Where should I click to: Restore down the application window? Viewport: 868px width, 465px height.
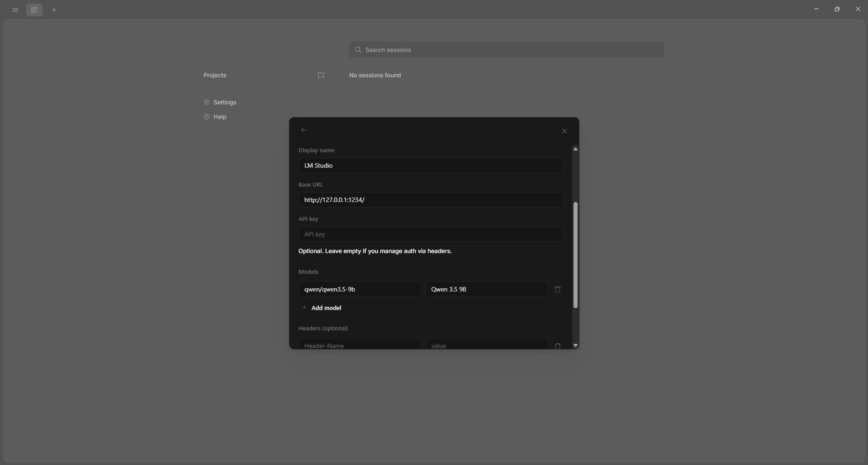[x=837, y=9]
